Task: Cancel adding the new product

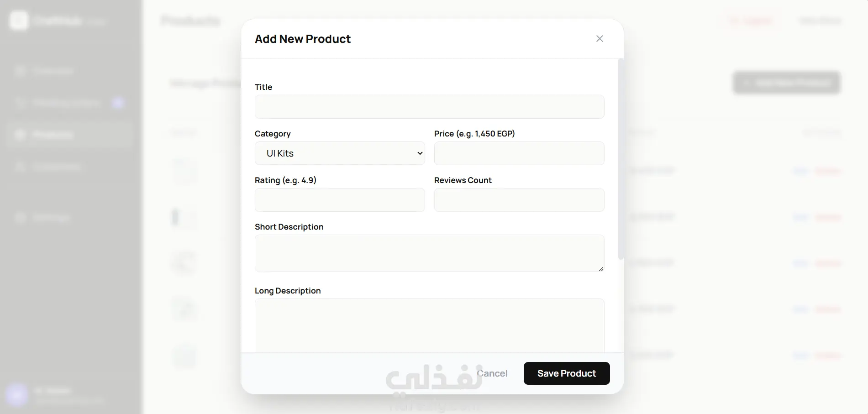Action: coord(492,373)
